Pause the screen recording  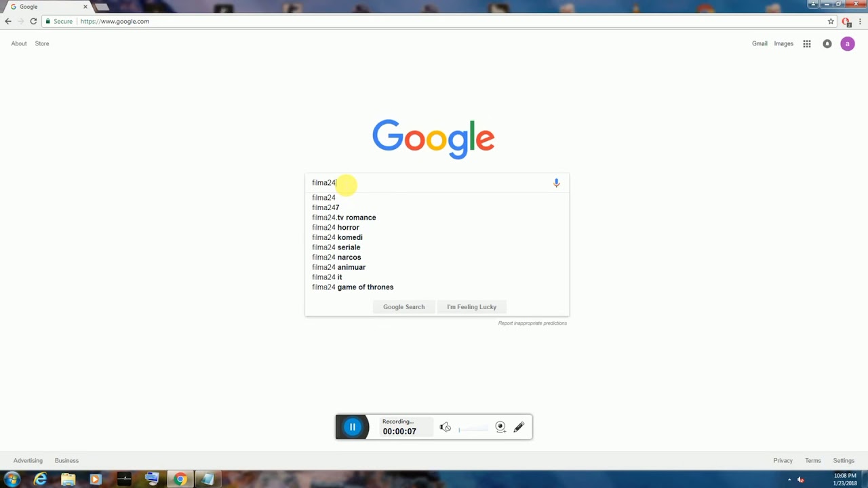click(352, 427)
